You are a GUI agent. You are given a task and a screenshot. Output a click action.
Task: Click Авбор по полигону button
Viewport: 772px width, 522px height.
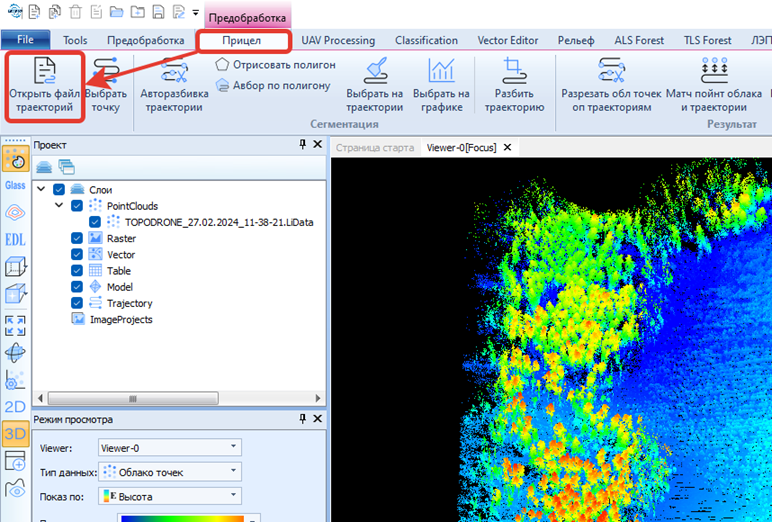tap(273, 85)
